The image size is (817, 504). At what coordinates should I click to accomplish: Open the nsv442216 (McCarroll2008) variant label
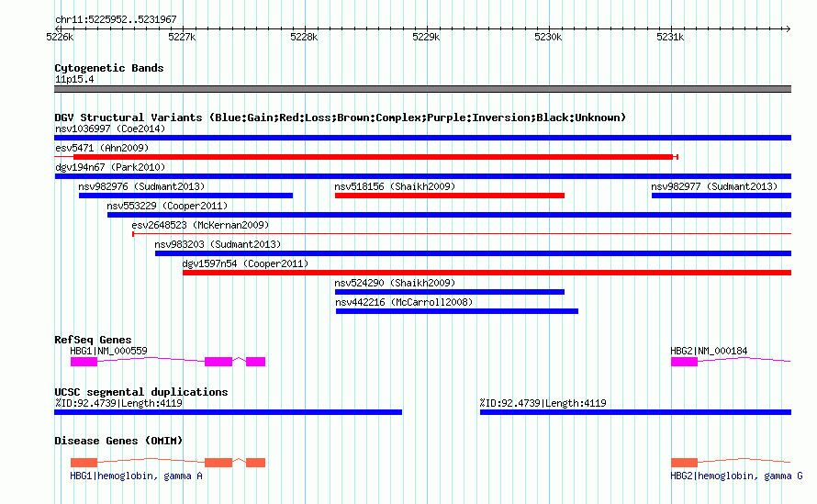[404, 302]
